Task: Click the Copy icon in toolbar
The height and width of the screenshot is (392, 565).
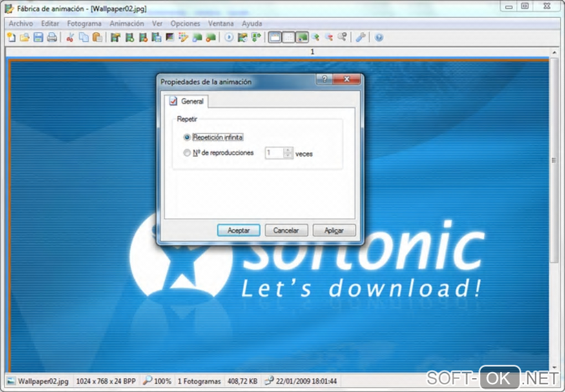Action: point(84,37)
